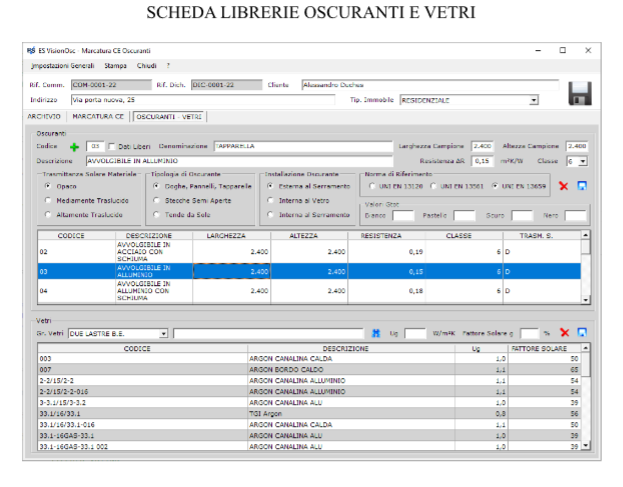Select Stecche Semi Aperte option
The image size is (623, 487).
pyautogui.click(x=157, y=200)
